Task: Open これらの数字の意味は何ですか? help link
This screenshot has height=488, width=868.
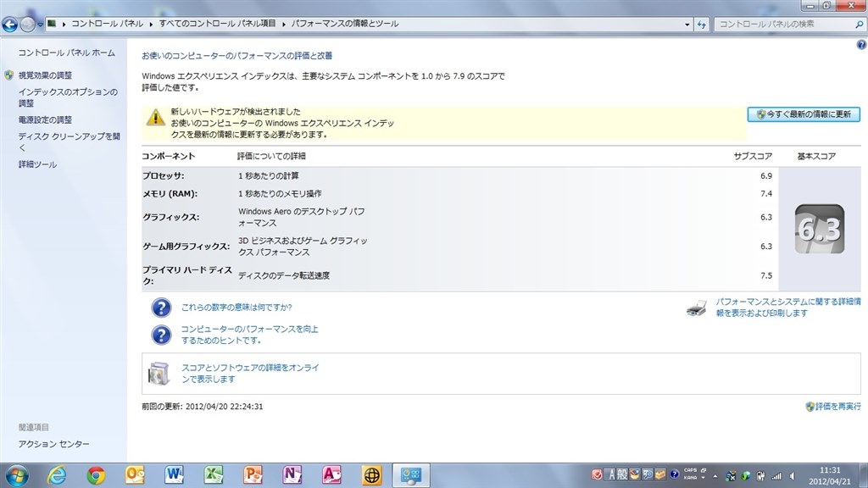Action: tap(236, 307)
